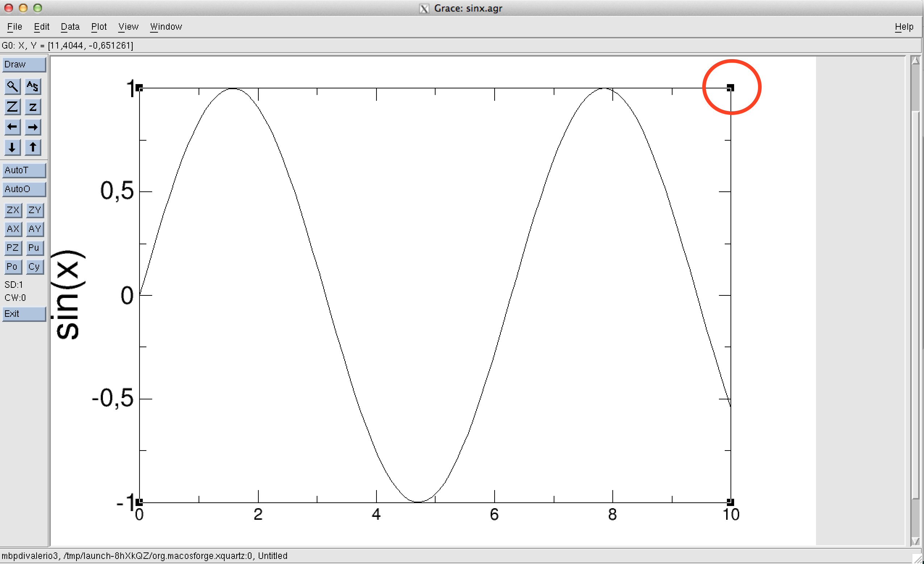Open the File menu
Screen dimensions: 924x564
[14, 26]
